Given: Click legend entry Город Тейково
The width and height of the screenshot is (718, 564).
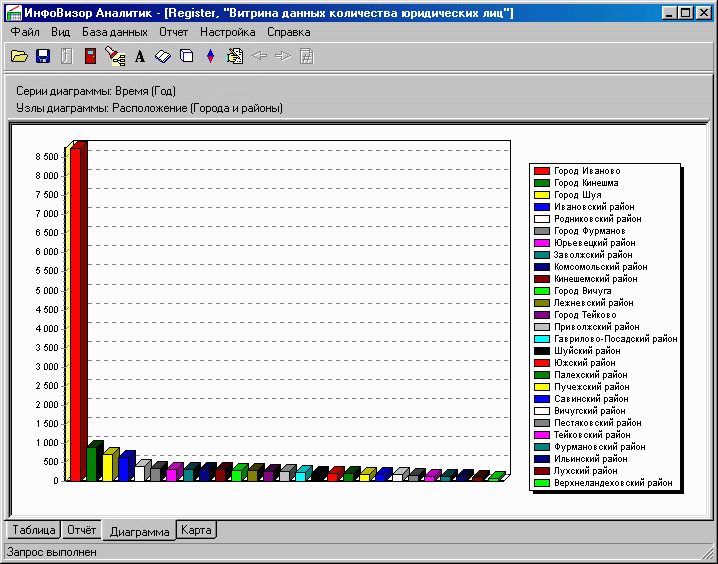Looking at the screenshot, I should (x=585, y=315).
